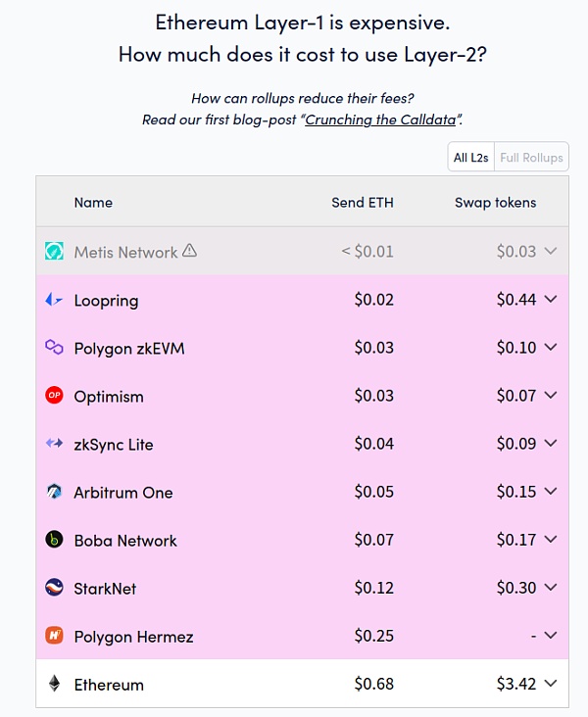Click the Polygon Hermez orange icon
The height and width of the screenshot is (717, 588).
54,636
